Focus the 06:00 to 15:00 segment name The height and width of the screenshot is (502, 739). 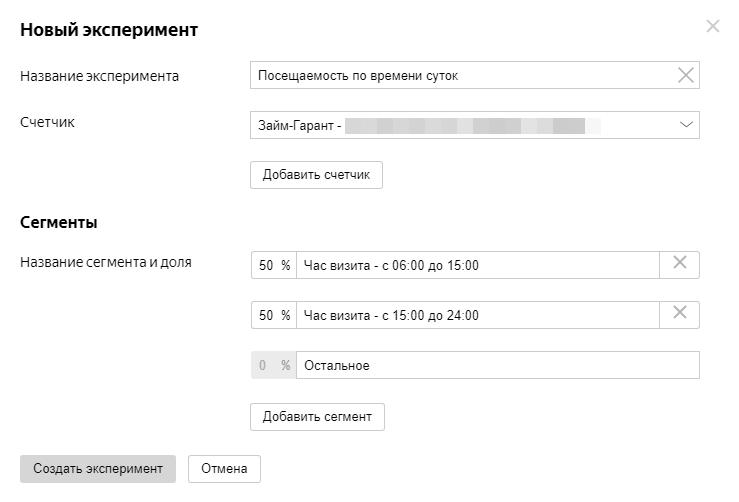pyautogui.click(x=477, y=265)
